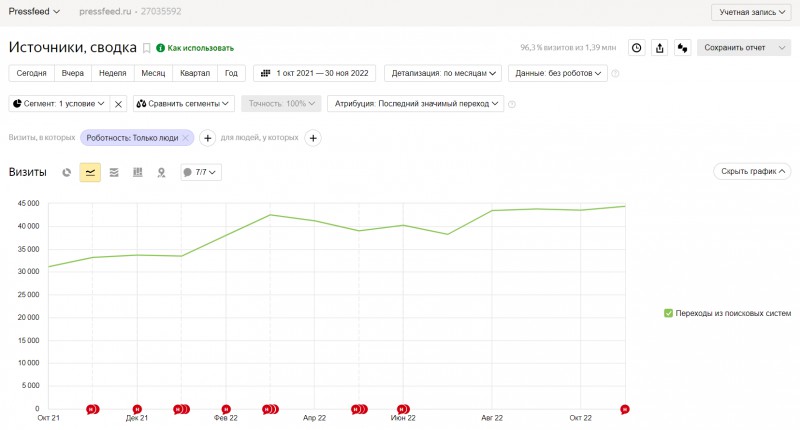Uncheck Переходы из поисковых систем checkbox
800x430 pixels.
(668, 313)
